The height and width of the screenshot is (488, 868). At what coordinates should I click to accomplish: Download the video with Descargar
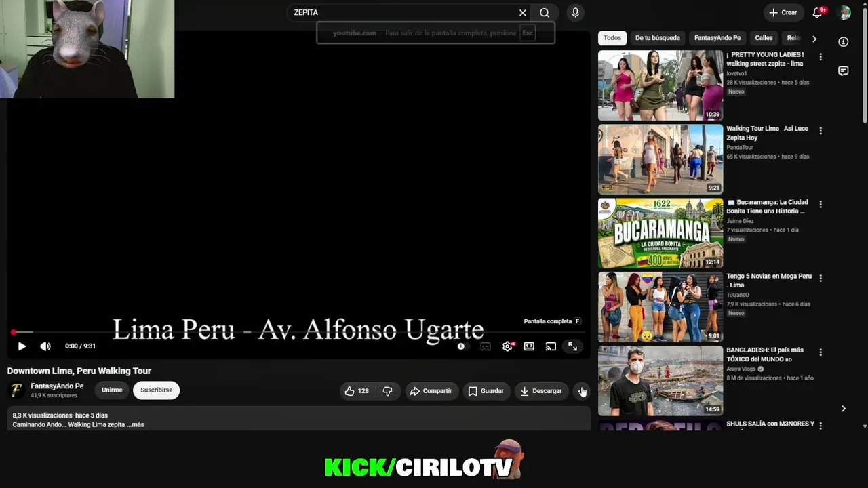tap(541, 391)
